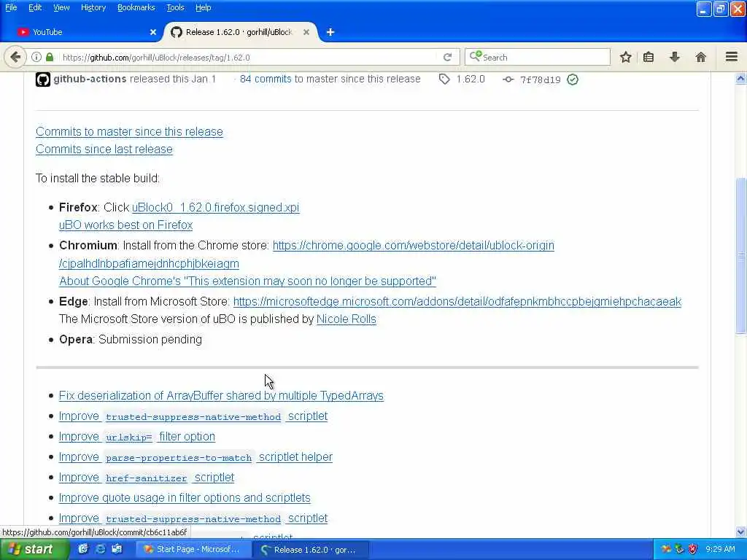Bookmark this page with star icon
This screenshot has width=747, height=560.
click(x=625, y=57)
